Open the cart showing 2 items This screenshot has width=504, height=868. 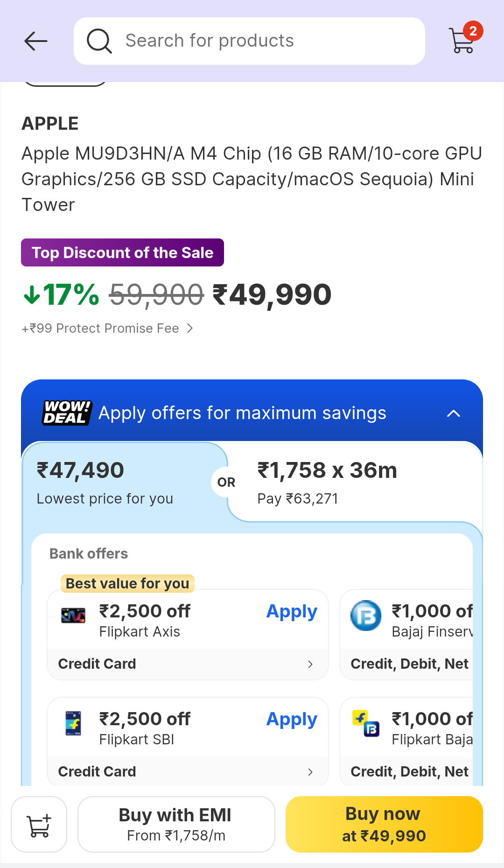(461, 41)
